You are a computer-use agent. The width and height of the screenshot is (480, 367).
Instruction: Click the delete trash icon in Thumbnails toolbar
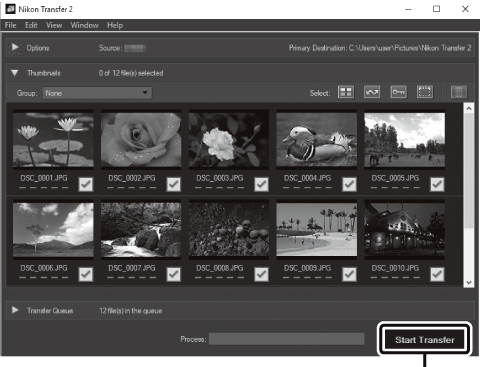459,92
